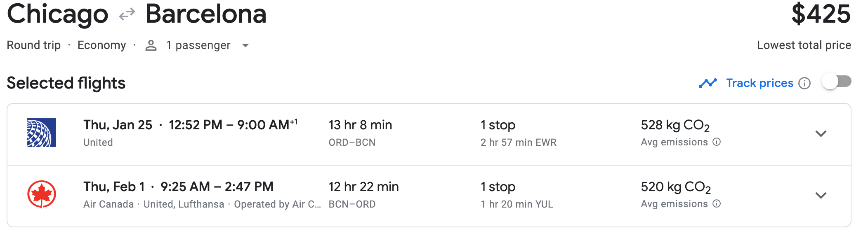Viewport: 868px width, 243px height.
Task: Click the 1 hr 20 min YUL layover
Action: [x=517, y=204]
